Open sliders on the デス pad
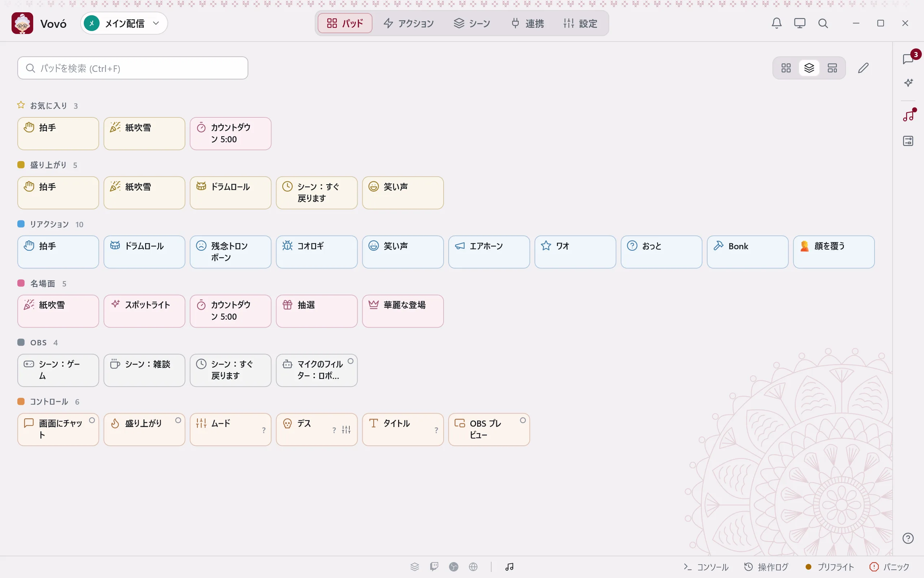This screenshot has height=578, width=924. point(346,430)
